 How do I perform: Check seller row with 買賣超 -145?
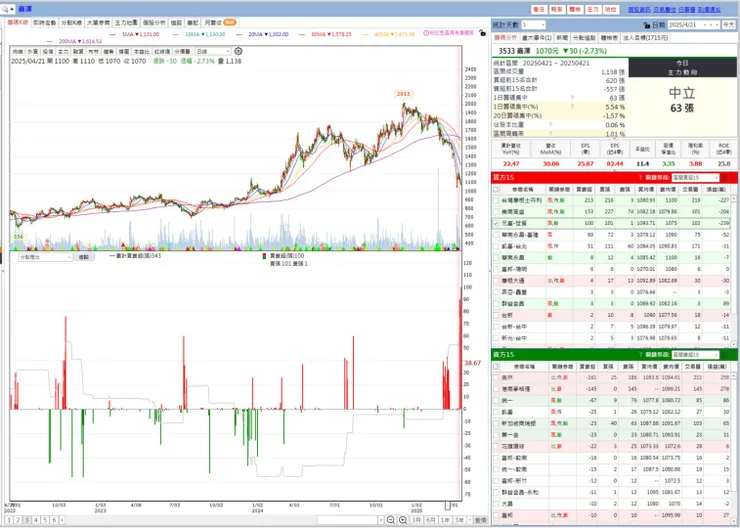click(x=496, y=389)
